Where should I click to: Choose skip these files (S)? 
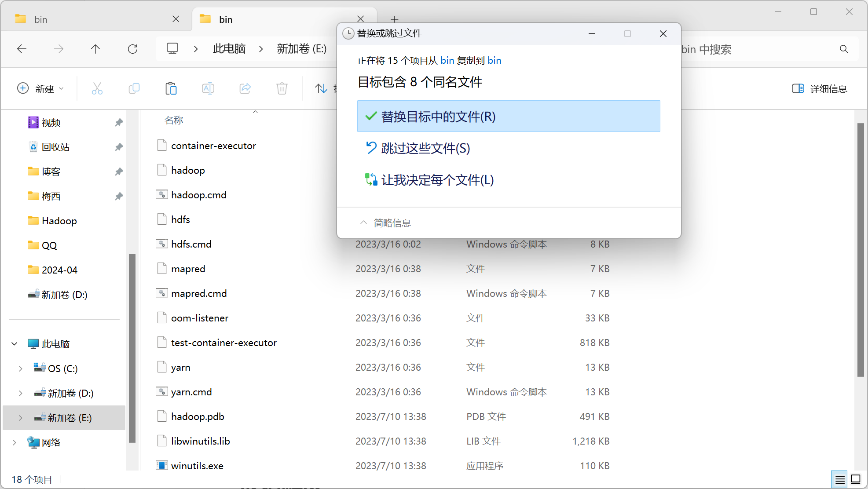[425, 148]
